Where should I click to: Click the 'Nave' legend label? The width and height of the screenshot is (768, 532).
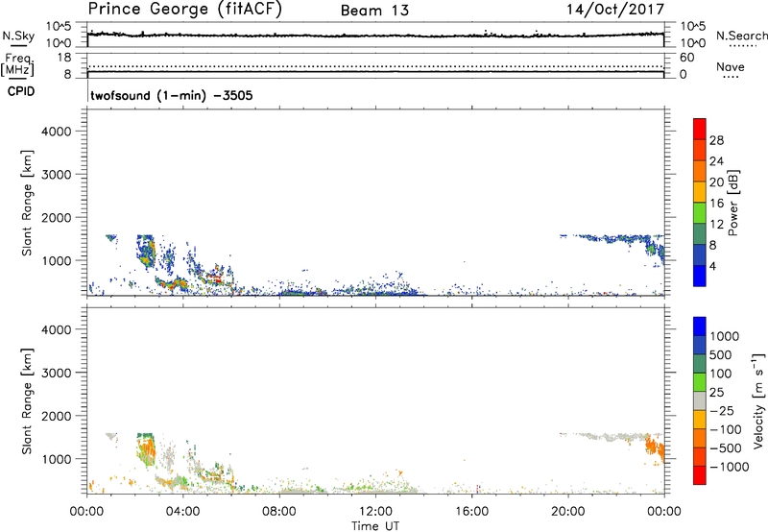pyautogui.click(x=731, y=67)
